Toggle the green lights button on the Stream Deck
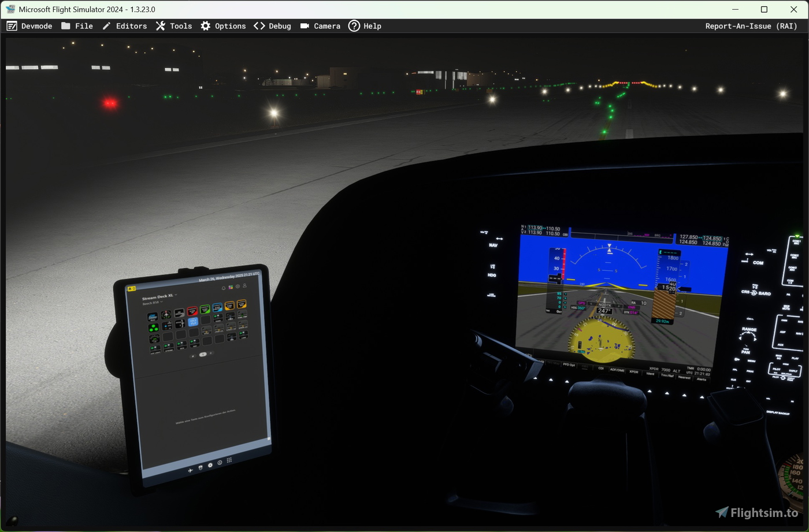This screenshot has height=532, width=809. 153,328
